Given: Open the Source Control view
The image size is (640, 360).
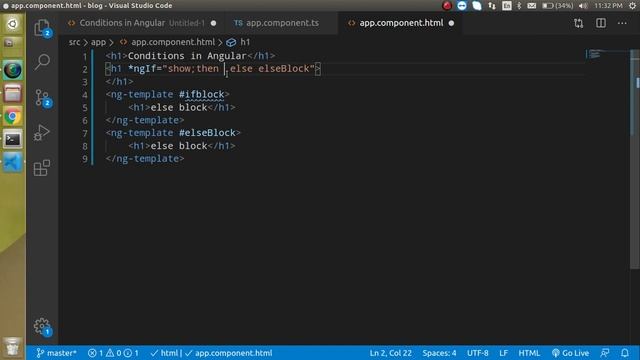Looking at the screenshot, I should 42,98.
